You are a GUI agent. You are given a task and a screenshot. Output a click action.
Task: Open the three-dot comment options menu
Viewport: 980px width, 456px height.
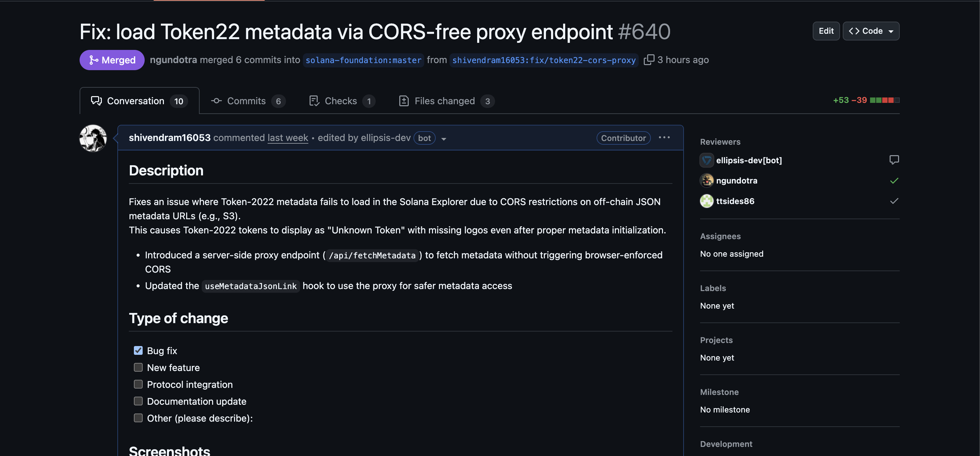[664, 137]
